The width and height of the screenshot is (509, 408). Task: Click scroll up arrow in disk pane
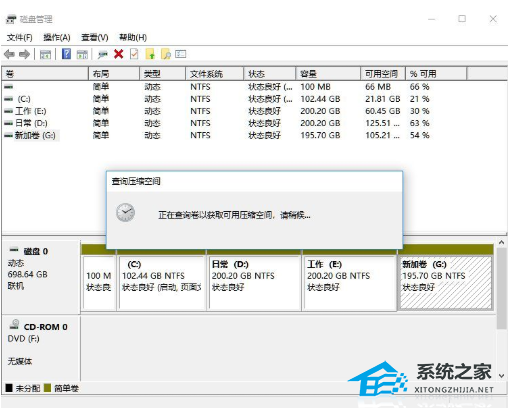501,243
